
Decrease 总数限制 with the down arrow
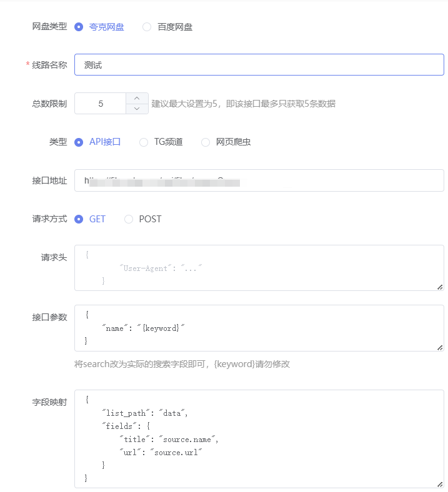(137, 109)
